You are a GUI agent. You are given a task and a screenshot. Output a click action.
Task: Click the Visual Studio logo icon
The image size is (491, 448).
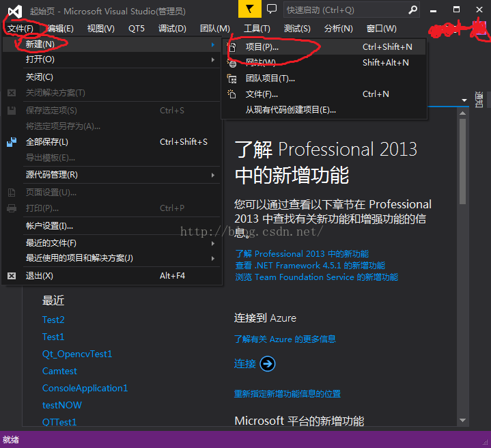tap(15, 12)
